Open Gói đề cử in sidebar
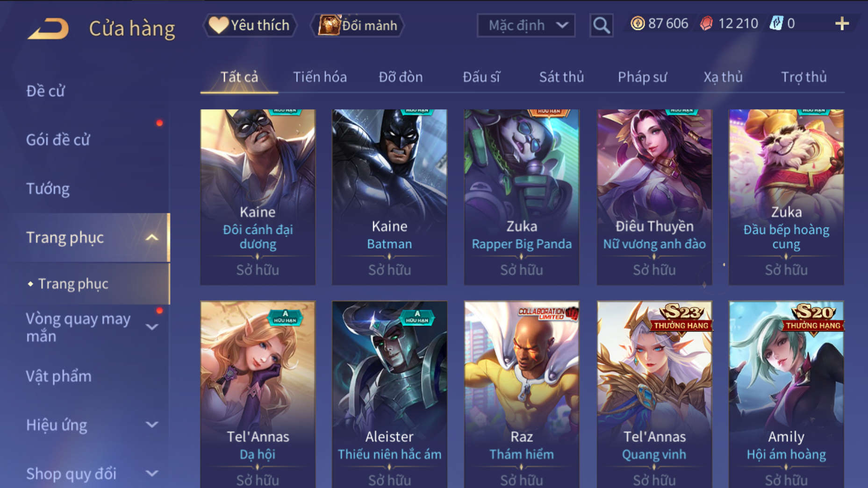This screenshot has width=868, height=488. pyautogui.click(x=58, y=140)
